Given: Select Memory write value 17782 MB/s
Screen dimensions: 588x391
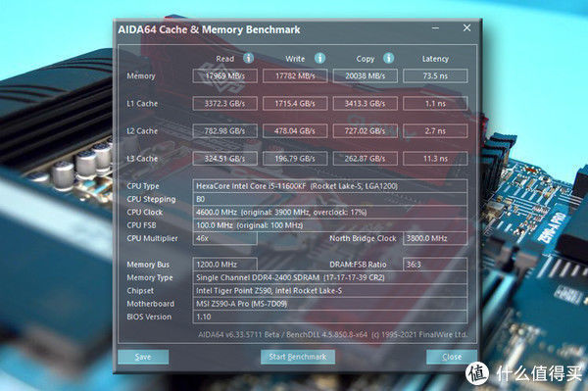Looking at the screenshot, I should point(295,75).
